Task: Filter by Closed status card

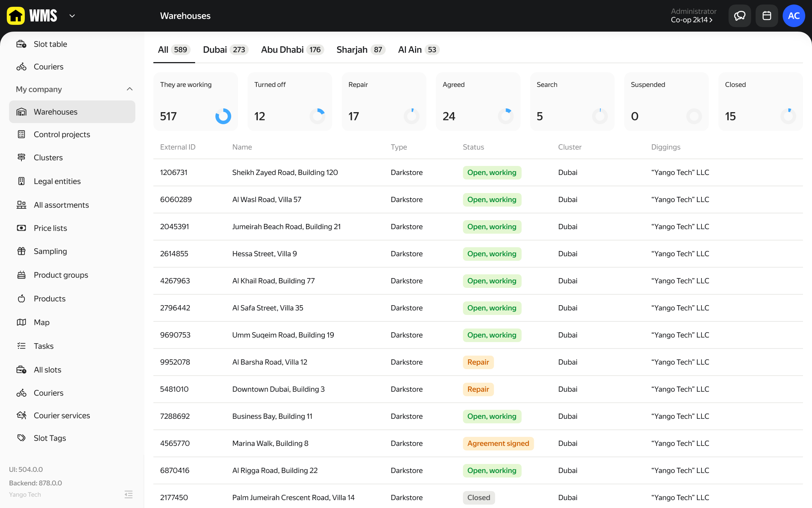Action: 760,102
